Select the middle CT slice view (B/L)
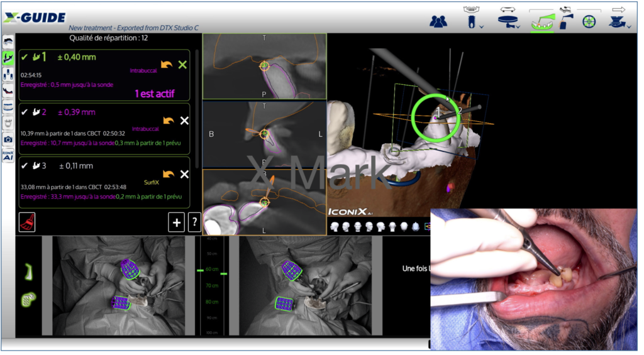This screenshot has width=644, height=355. pos(265,134)
